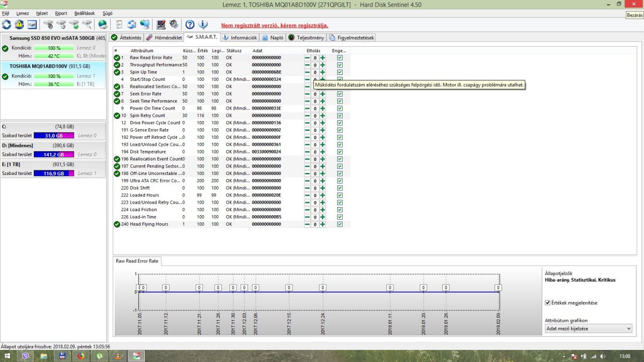This screenshot has height=362, width=644.
Task: Uncheck the Értékek megjelenítése checkbox
Action: [547, 303]
